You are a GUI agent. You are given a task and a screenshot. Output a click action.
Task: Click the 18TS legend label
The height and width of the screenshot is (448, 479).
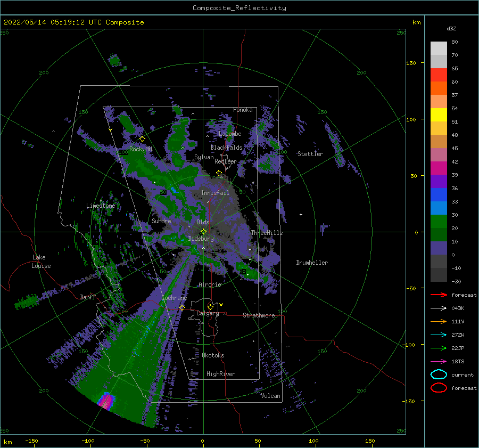click(458, 362)
